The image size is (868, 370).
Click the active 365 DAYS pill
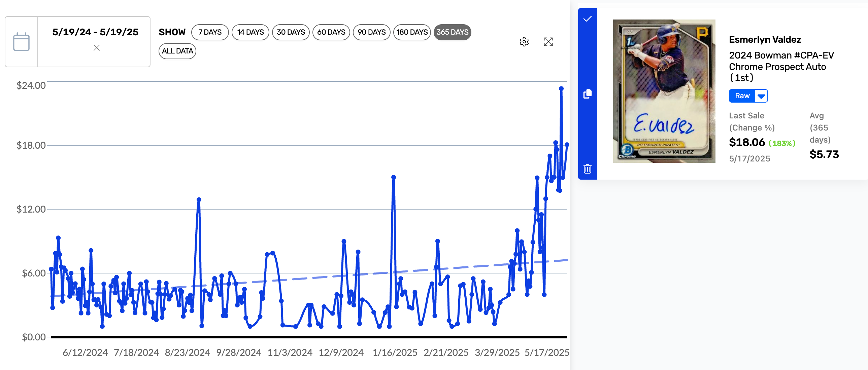(x=452, y=32)
